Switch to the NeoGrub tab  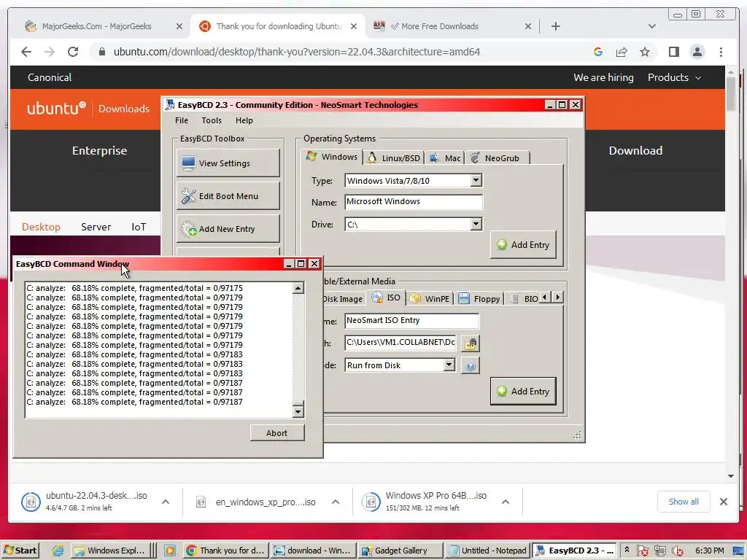pos(496,157)
